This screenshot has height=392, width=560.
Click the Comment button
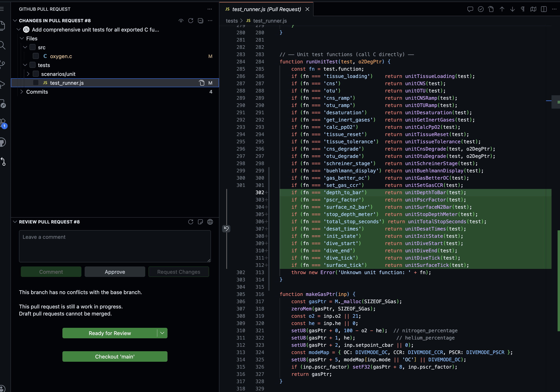coord(51,272)
